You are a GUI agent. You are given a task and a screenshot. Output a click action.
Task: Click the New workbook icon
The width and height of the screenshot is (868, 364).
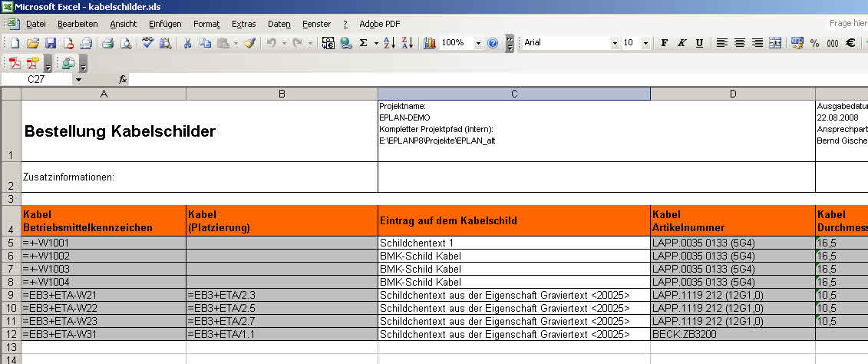(15, 43)
